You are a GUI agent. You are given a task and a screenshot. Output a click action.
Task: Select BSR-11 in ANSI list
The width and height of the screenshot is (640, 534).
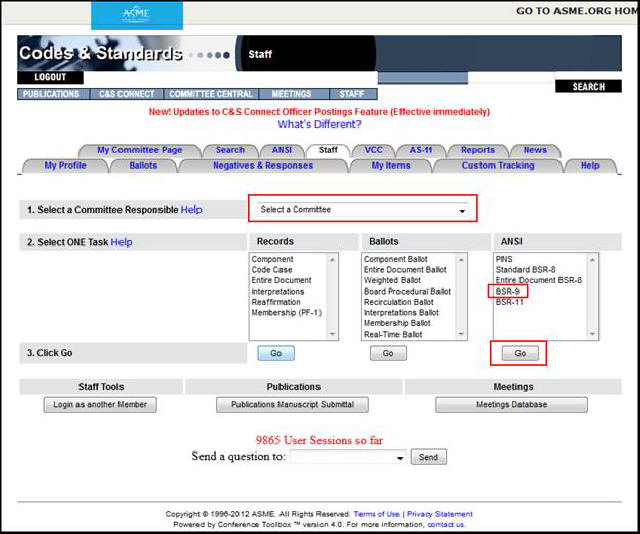pyautogui.click(x=509, y=302)
